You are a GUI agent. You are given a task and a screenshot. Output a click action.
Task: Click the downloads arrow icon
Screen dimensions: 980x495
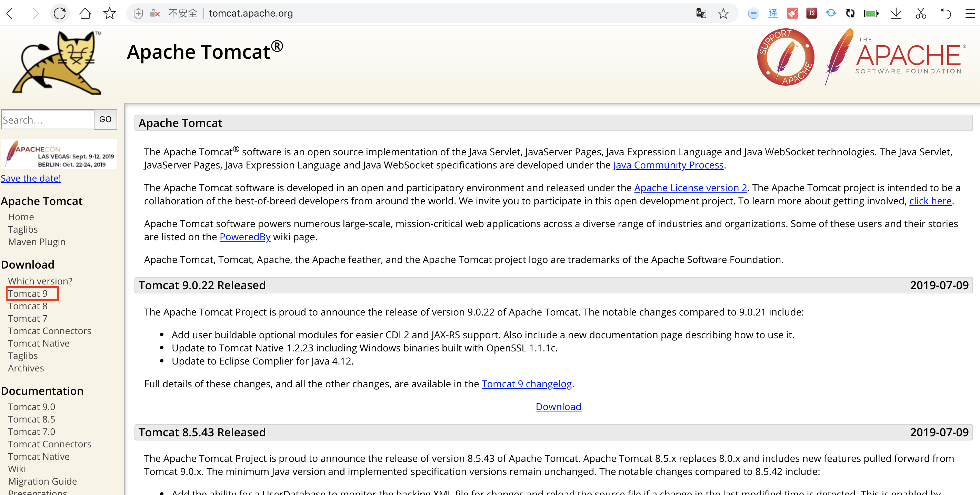(896, 14)
